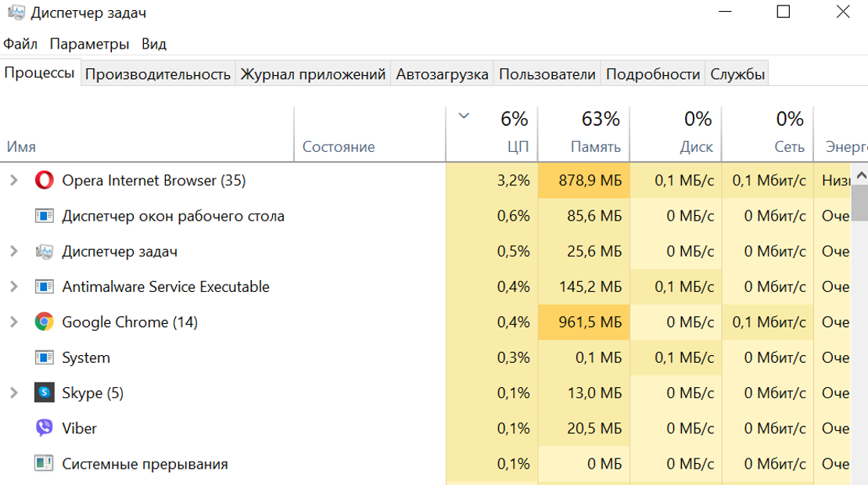Click the System process icon

(45, 357)
